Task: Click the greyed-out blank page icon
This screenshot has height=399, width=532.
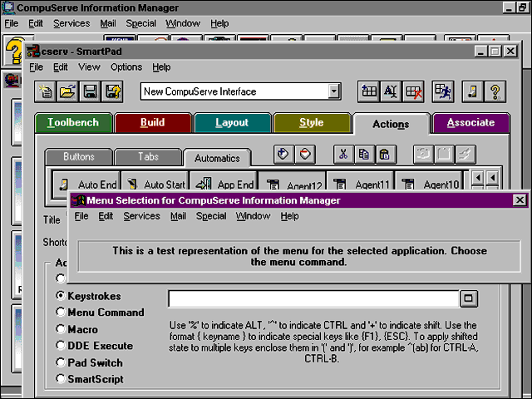Action: [444, 155]
